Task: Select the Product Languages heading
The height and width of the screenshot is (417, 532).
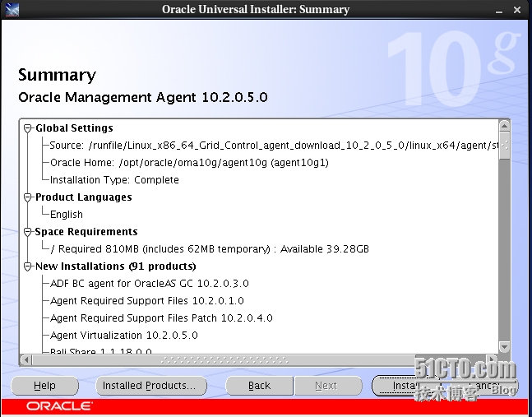Action: [x=84, y=197]
